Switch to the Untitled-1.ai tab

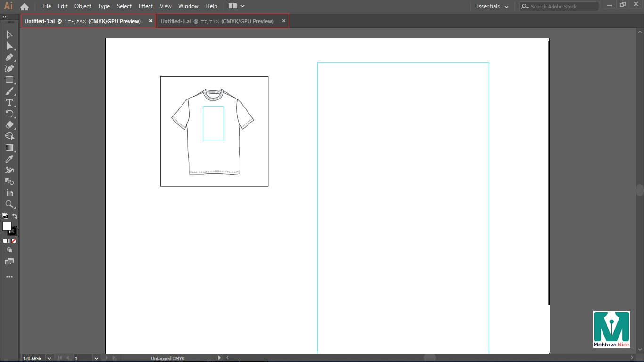point(217,21)
